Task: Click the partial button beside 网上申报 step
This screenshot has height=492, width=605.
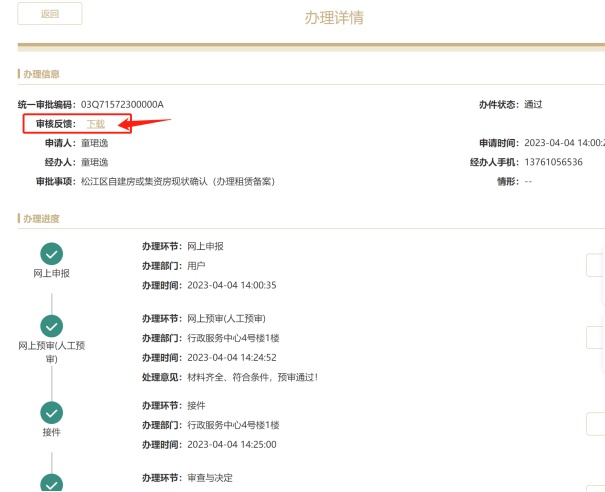Action: click(x=595, y=264)
